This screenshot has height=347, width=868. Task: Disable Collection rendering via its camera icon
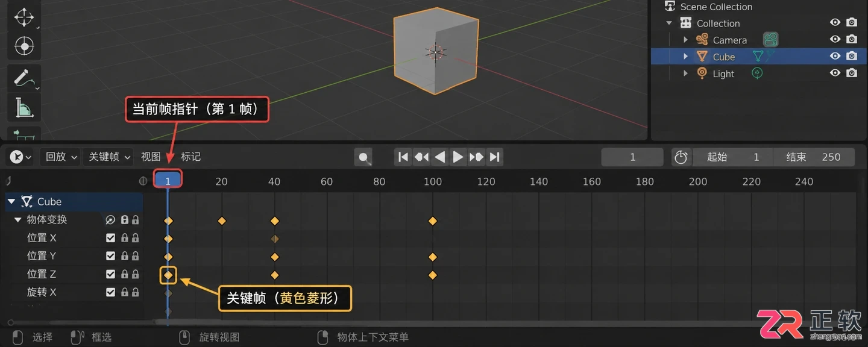852,22
